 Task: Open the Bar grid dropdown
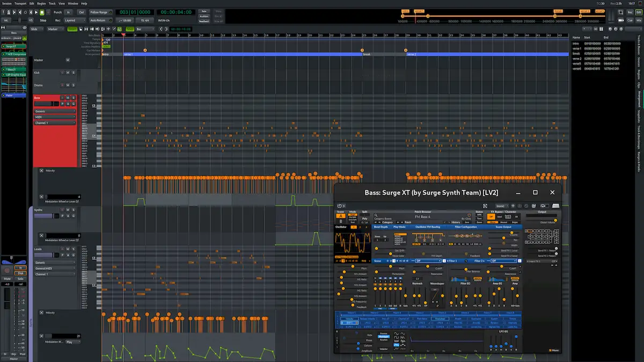(x=145, y=29)
